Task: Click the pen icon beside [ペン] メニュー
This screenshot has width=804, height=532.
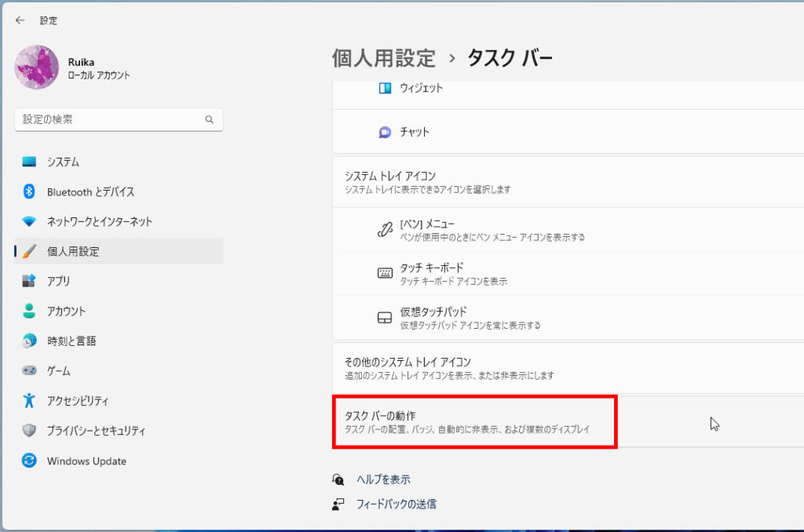Action: [385, 229]
